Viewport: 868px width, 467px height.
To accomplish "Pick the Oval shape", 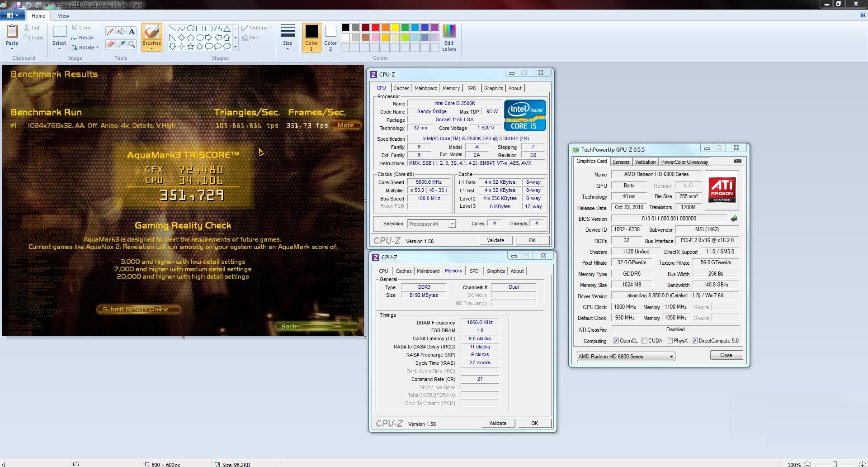I will (x=190, y=28).
